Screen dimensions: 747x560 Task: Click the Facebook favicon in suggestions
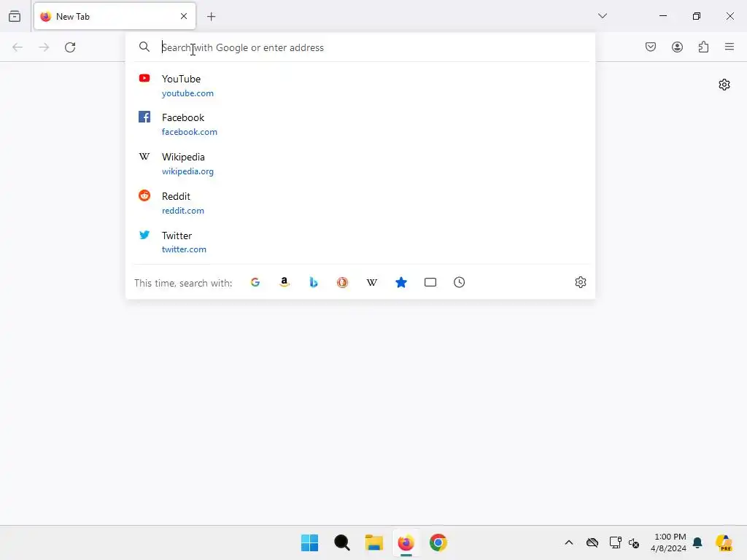coord(144,117)
